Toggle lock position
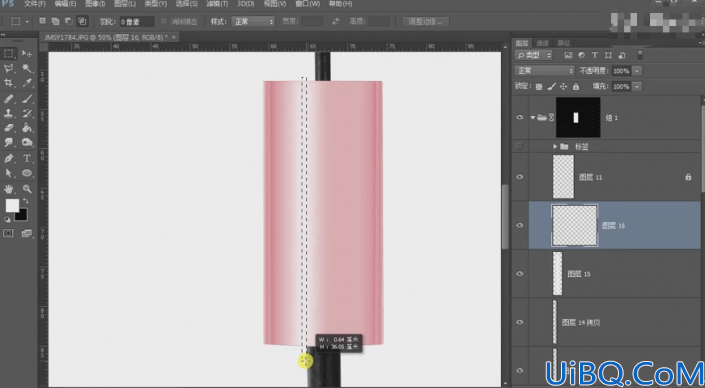The height and width of the screenshot is (388, 705). (x=563, y=86)
